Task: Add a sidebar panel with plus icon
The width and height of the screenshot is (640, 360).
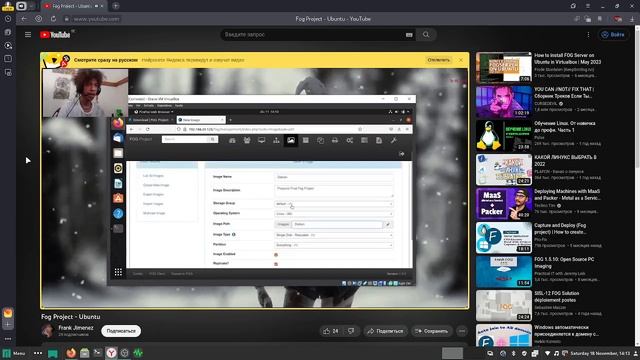Action: pos(8,325)
